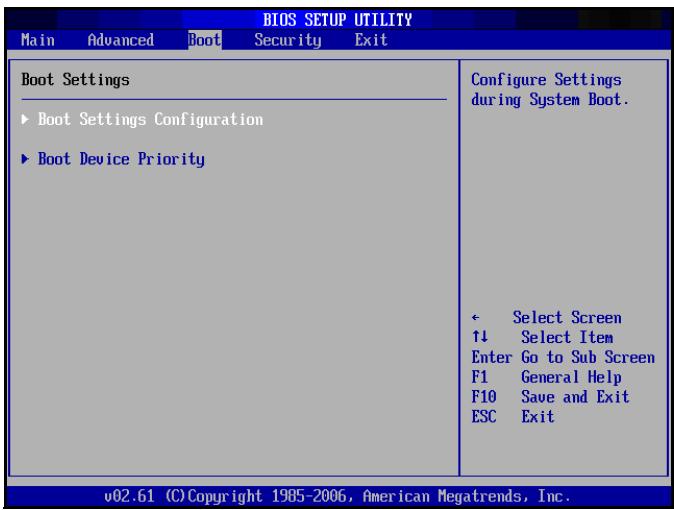This screenshot has width=674, height=510.
Task: Click the triangle beside Boot Device Priority
Action: [x=25, y=159]
